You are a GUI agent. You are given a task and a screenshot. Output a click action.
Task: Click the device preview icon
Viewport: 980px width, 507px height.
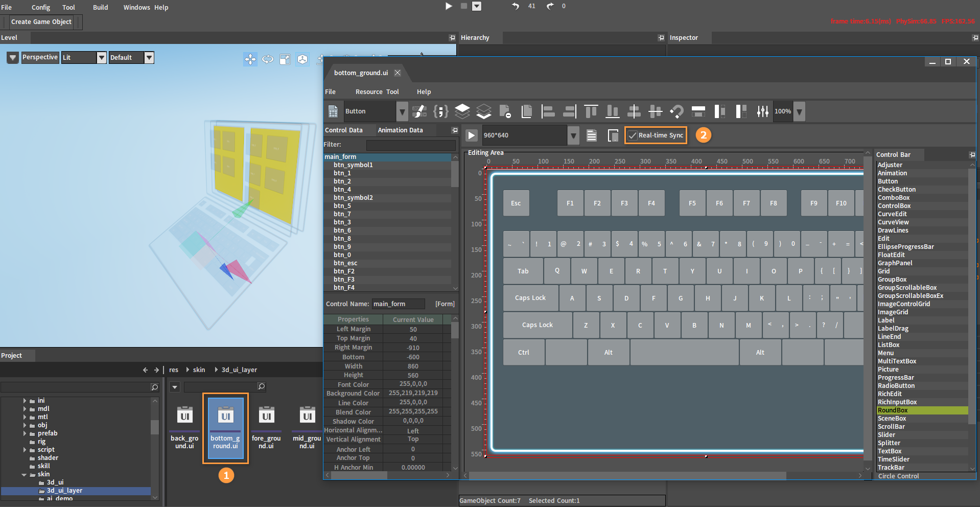[x=613, y=135]
